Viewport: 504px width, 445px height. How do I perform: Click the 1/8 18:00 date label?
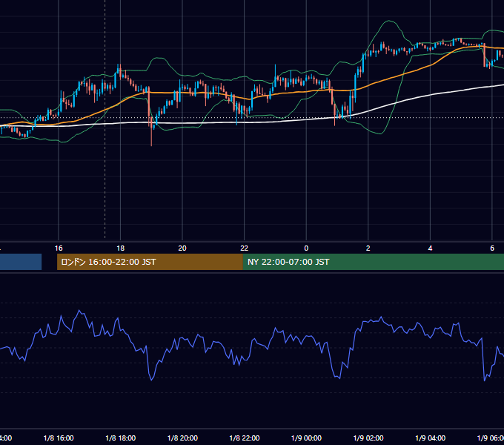point(121,438)
